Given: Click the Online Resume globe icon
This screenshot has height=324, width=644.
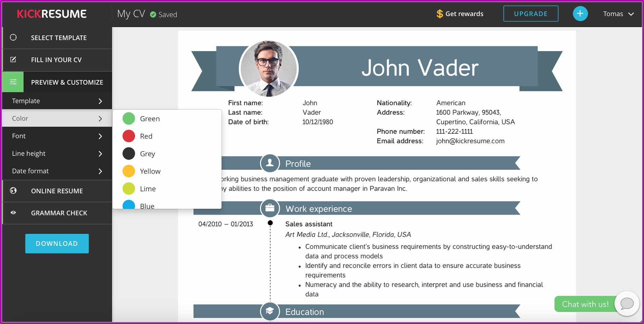Looking at the screenshot, I should coord(13,191).
